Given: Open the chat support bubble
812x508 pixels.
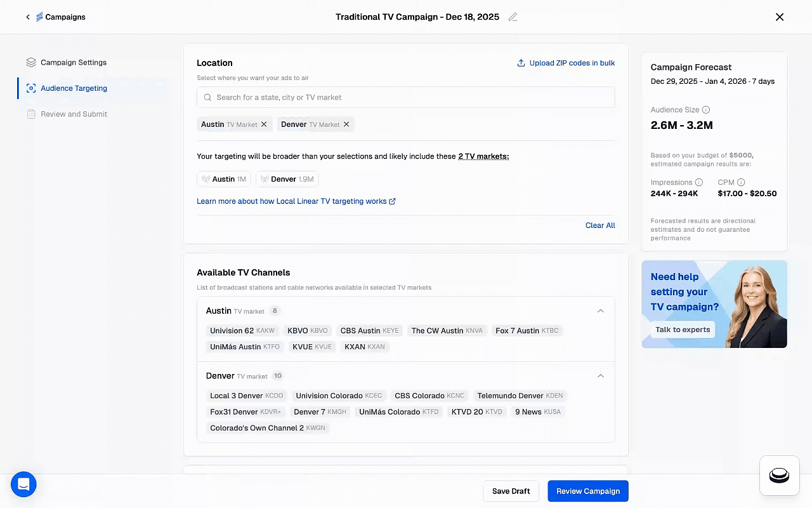Looking at the screenshot, I should point(23,485).
